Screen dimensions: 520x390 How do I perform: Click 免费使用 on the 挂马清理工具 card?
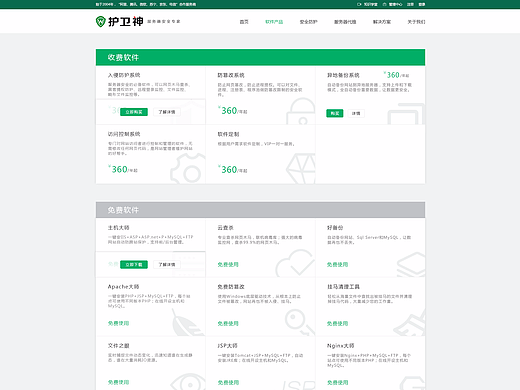tap(337, 323)
